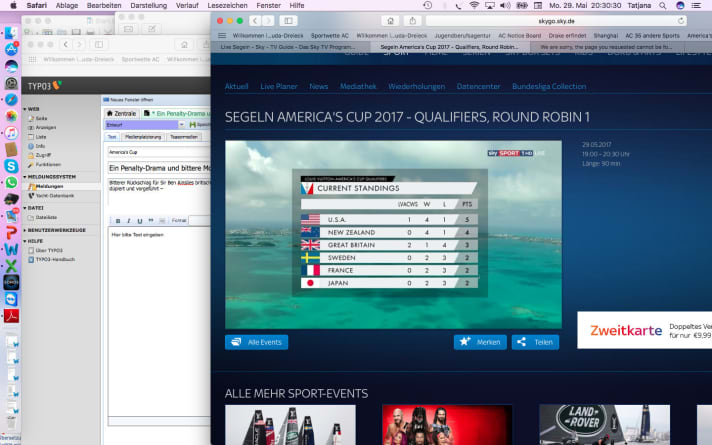Open the Wi-Fi status menu
Image resolution: width=712 pixels, height=445 pixels.
pyautogui.click(x=474, y=5)
